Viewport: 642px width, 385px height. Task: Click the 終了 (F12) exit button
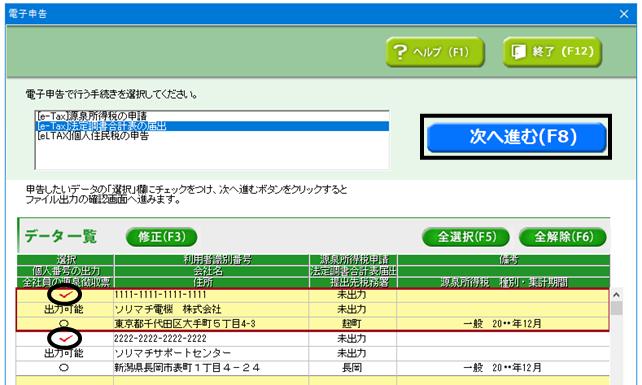click(552, 52)
